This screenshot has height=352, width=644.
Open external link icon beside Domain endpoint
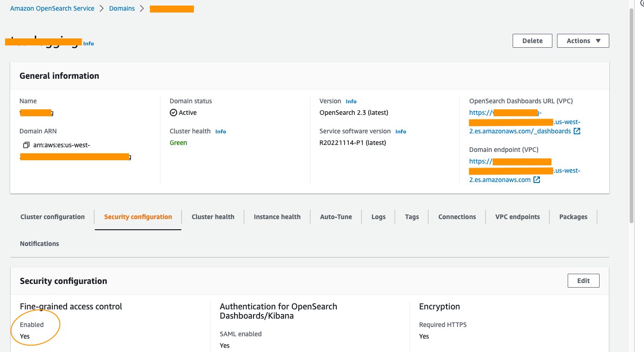(x=537, y=180)
